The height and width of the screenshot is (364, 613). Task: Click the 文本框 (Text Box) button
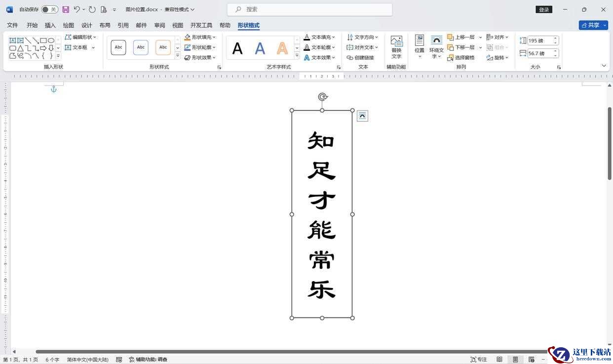(x=80, y=47)
